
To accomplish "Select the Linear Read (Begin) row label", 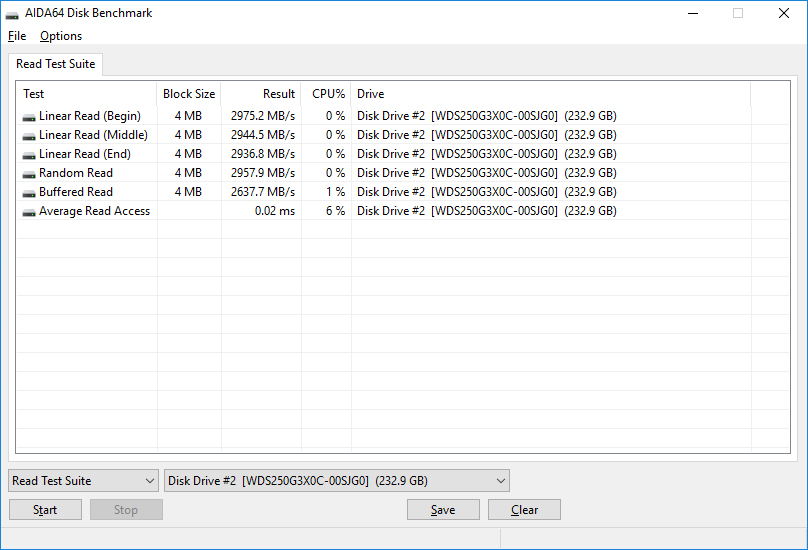I will pyautogui.click(x=90, y=116).
